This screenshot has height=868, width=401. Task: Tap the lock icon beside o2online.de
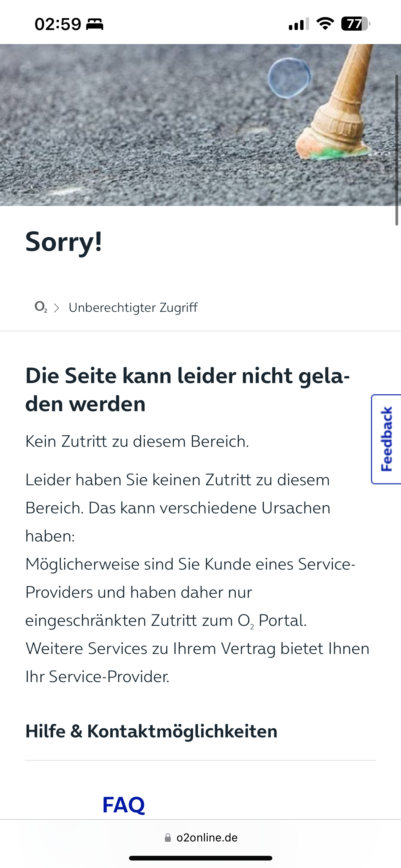pos(168,838)
